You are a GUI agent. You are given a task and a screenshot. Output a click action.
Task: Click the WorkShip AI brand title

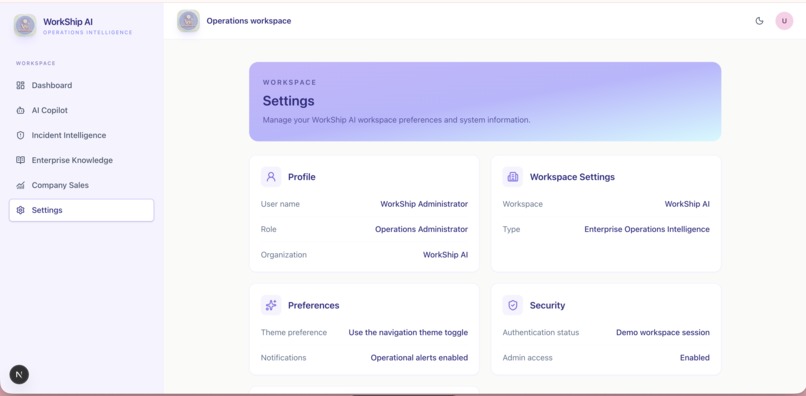click(x=68, y=22)
